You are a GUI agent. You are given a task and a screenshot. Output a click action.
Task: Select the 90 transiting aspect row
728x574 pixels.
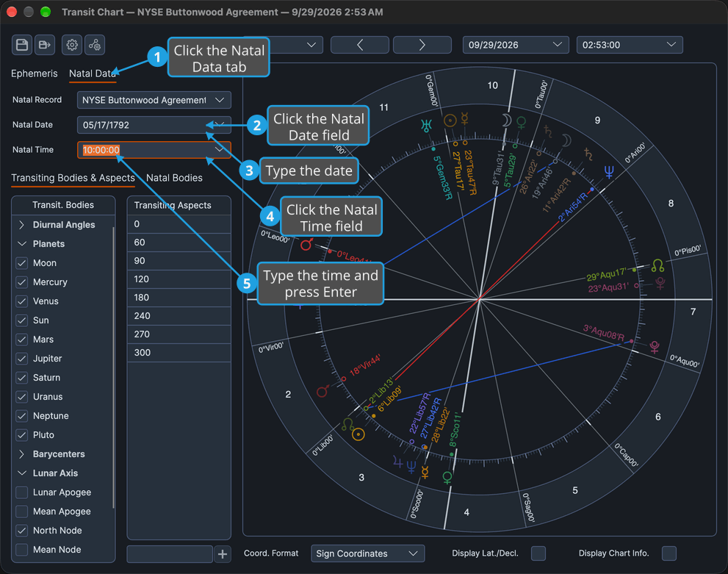coord(179,261)
